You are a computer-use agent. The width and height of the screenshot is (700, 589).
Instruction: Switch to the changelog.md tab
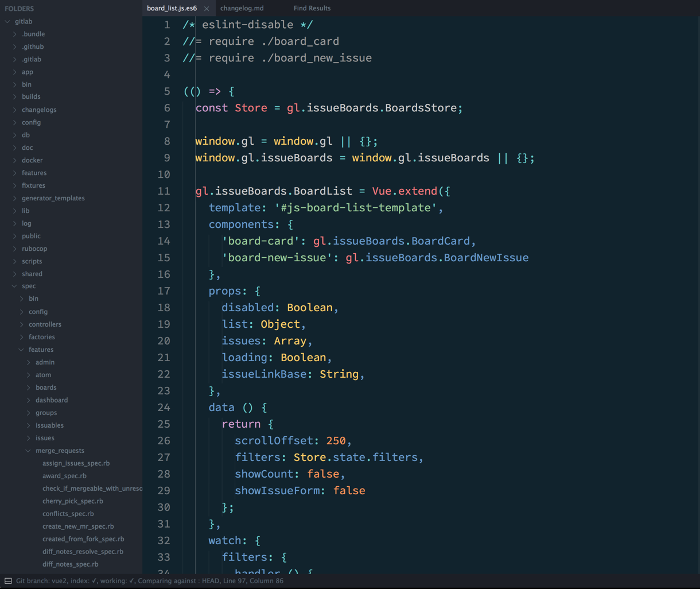point(242,9)
